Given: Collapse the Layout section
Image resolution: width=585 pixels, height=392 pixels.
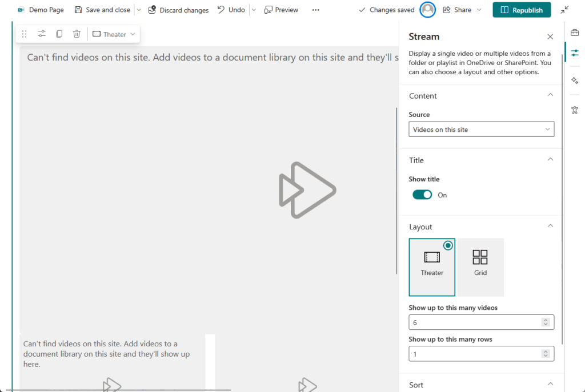Looking at the screenshot, I should (x=550, y=226).
